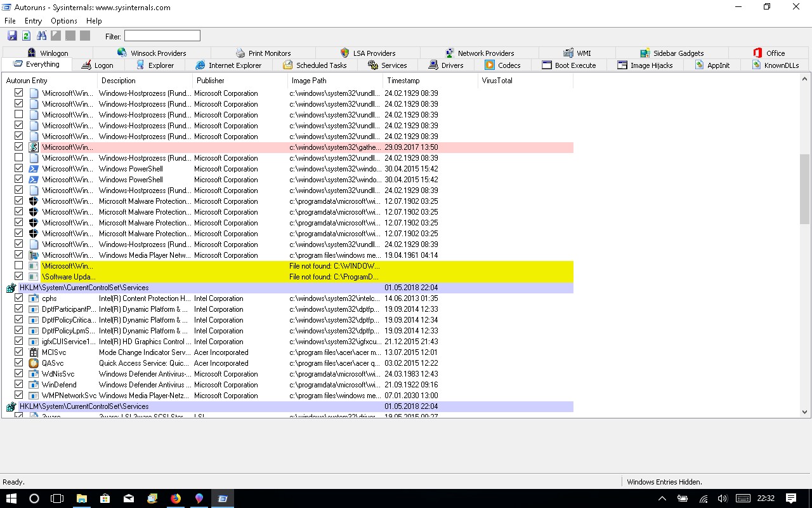Sort by Publisher column header
Image resolution: width=812 pixels, height=508 pixels.
240,81
